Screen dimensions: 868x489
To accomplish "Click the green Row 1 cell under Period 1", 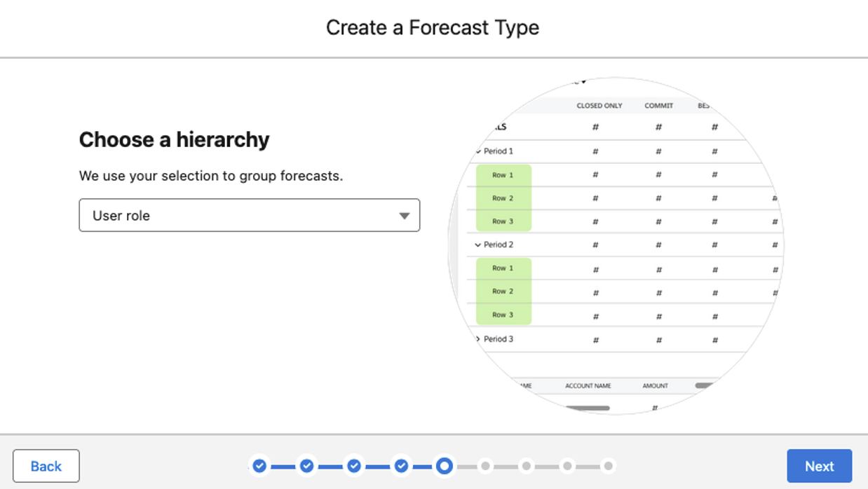I will [503, 175].
